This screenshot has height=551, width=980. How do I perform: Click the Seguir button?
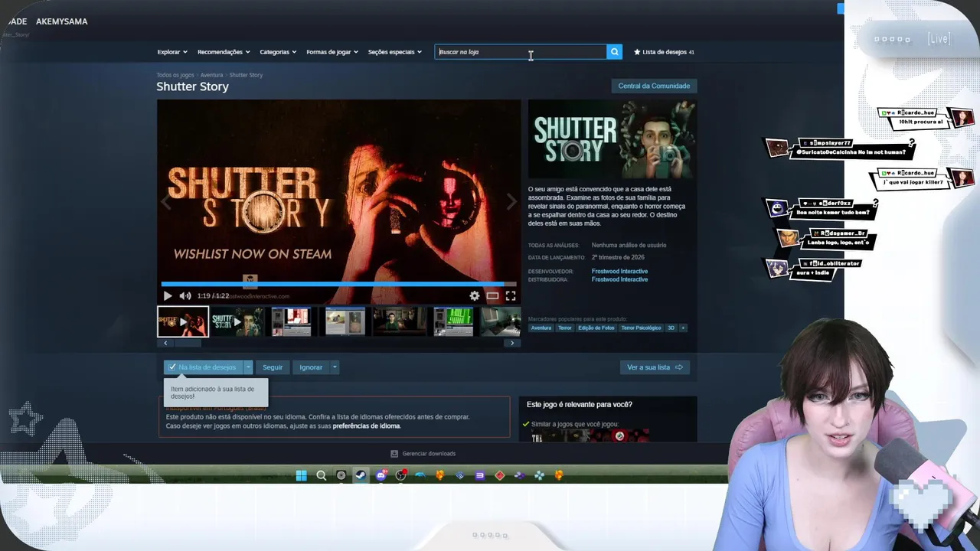(x=273, y=367)
